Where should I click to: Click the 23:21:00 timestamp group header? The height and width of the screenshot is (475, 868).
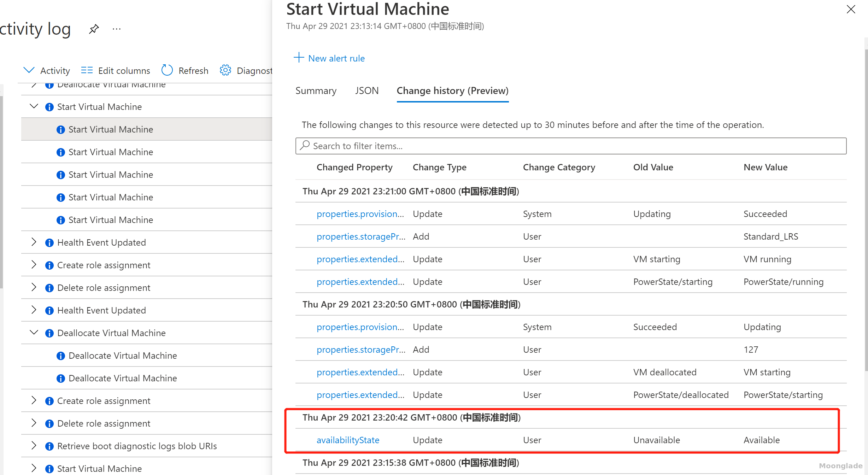pos(411,191)
